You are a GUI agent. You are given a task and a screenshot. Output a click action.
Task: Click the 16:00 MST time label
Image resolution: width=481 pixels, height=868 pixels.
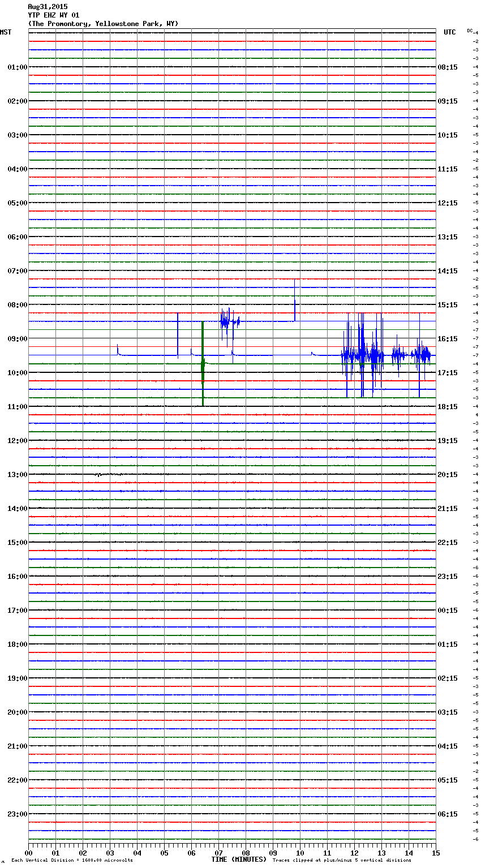[x=18, y=577]
